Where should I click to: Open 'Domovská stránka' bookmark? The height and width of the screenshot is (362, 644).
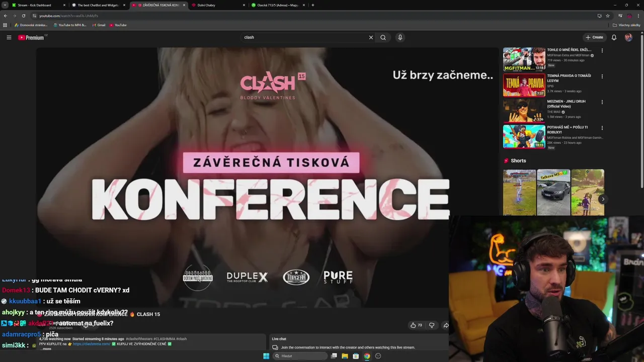point(31,25)
